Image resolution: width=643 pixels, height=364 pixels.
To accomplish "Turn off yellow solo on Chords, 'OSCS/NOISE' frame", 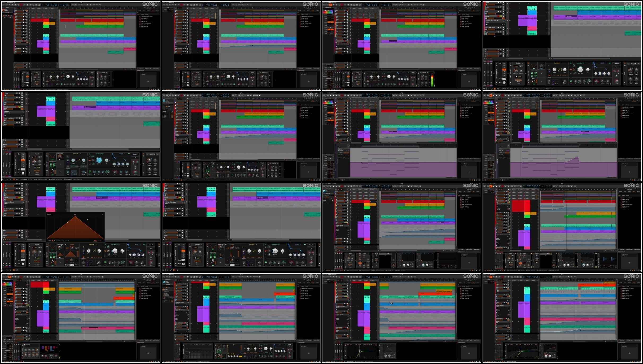I will point(19,107).
